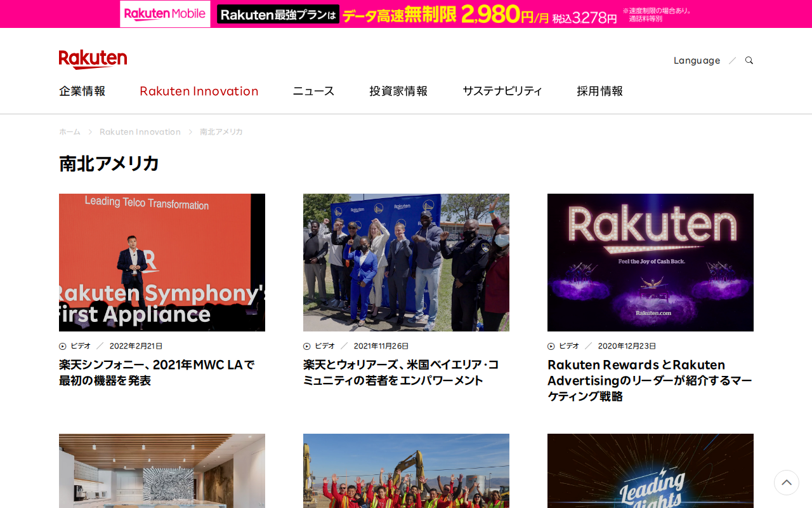The image size is (812, 508).
Task: Click the 南北アメリカ breadcrumb text
Action: point(221,131)
